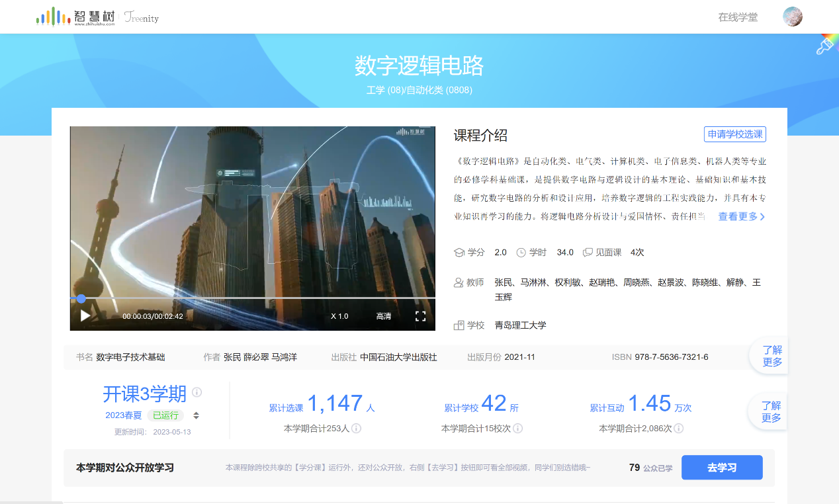Click upper 了解更多 floating button
839x504 pixels.
[772, 356]
